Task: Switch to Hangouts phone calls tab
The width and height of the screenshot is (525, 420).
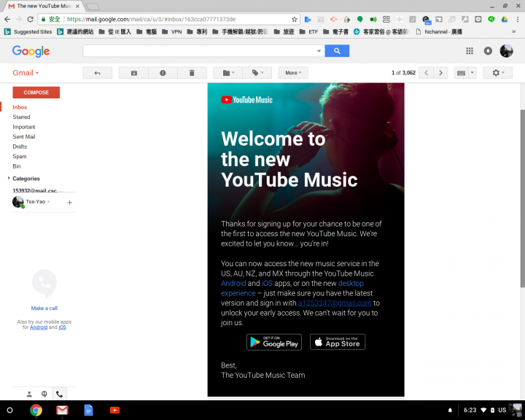Action: (x=59, y=394)
